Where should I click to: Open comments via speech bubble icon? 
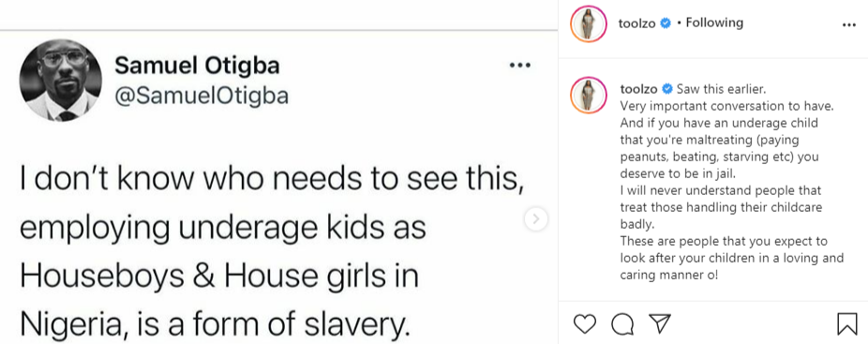click(622, 324)
